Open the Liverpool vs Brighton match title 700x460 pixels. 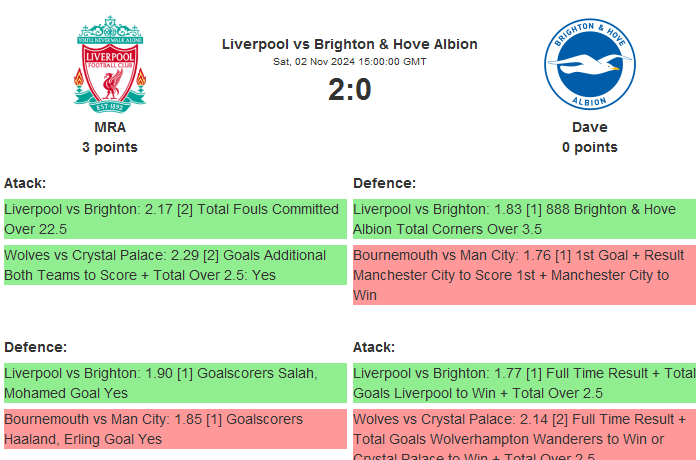(349, 44)
